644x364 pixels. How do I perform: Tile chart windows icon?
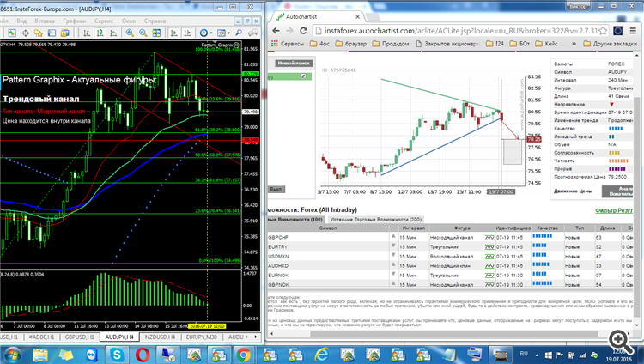click(x=156, y=33)
